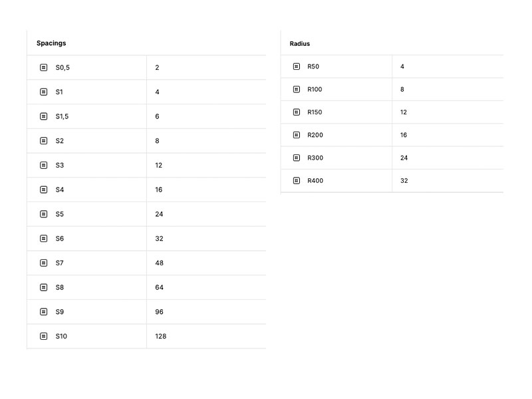The width and height of the screenshot is (532, 399).
Task: Click the variable icon next to S10
Action: click(x=44, y=336)
